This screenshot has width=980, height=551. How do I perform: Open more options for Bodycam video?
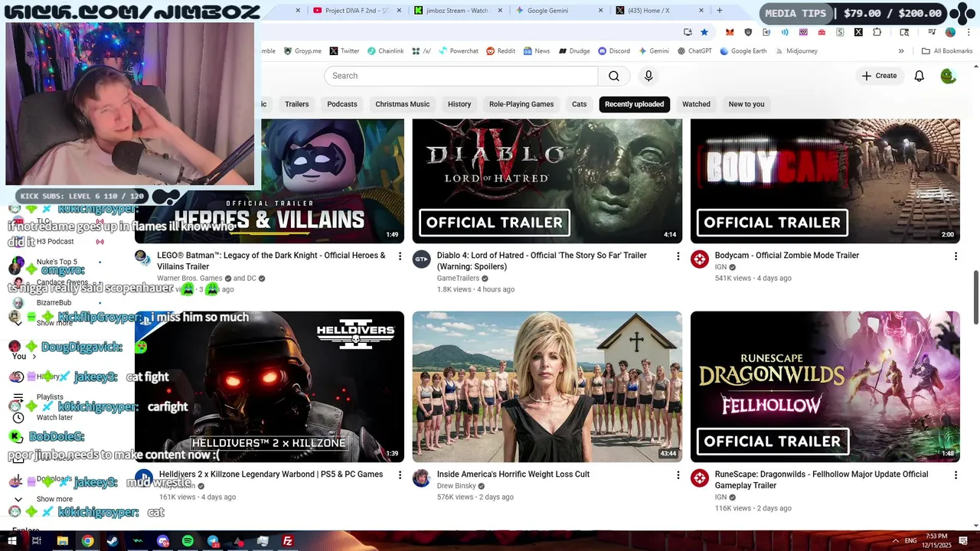coord(955,256)
